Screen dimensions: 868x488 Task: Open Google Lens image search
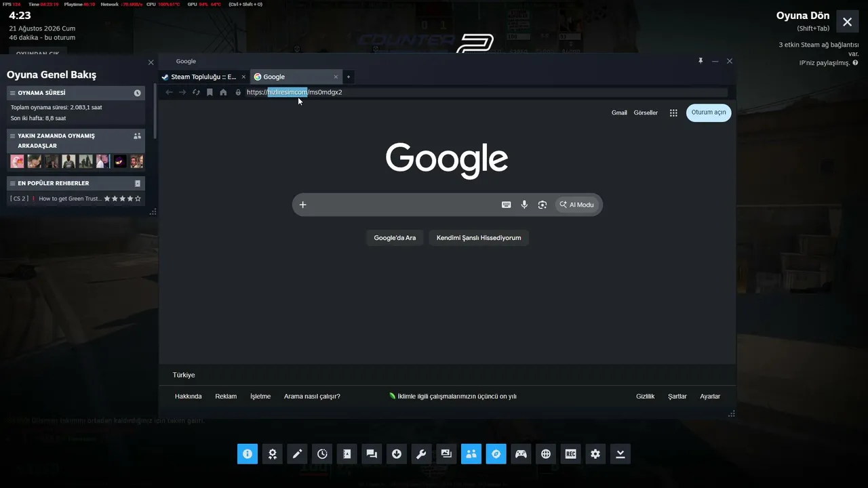pos(542,205)
